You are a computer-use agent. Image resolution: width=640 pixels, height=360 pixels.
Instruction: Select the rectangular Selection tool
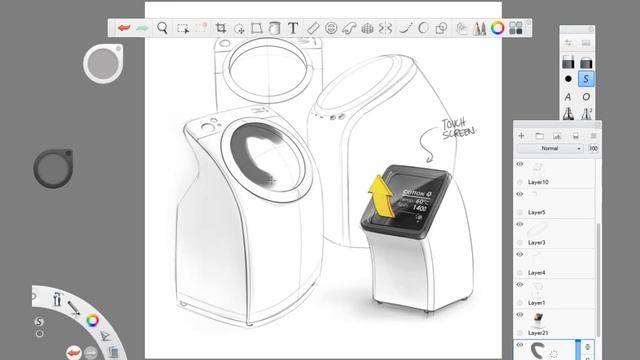183,28
